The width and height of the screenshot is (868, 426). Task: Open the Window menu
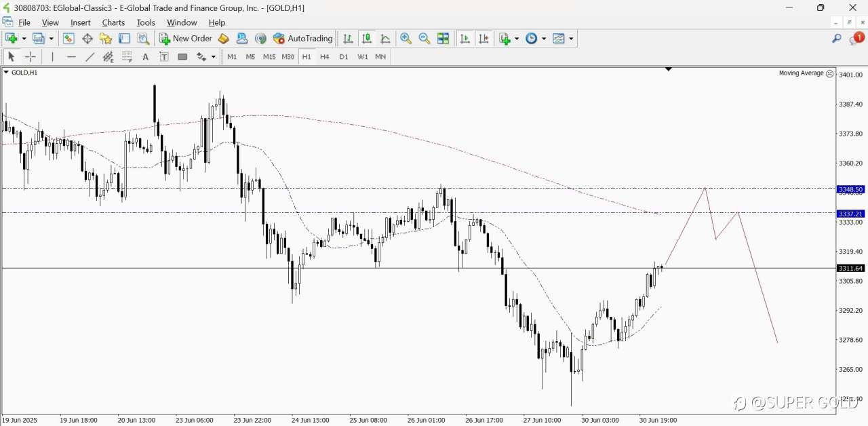[182, 22]
